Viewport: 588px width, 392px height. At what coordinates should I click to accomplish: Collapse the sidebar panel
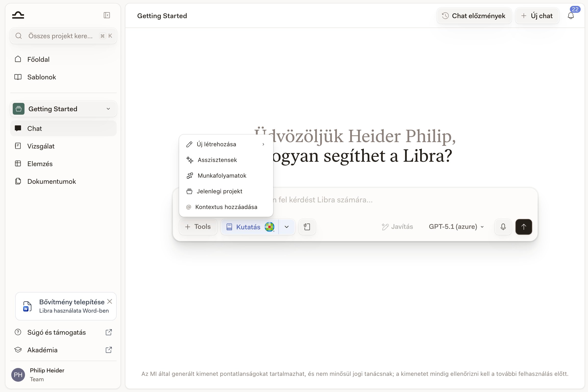(107, 15)
